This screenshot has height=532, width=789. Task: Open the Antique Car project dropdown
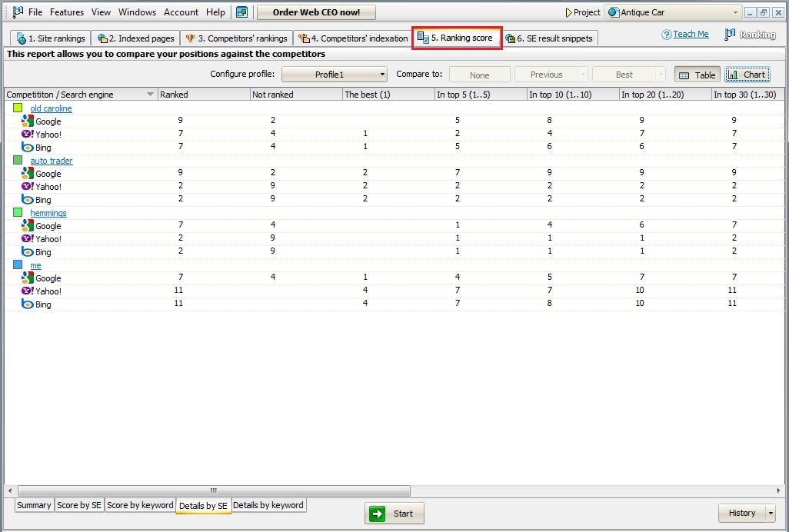pyautogui.click(x=674, y=12)
